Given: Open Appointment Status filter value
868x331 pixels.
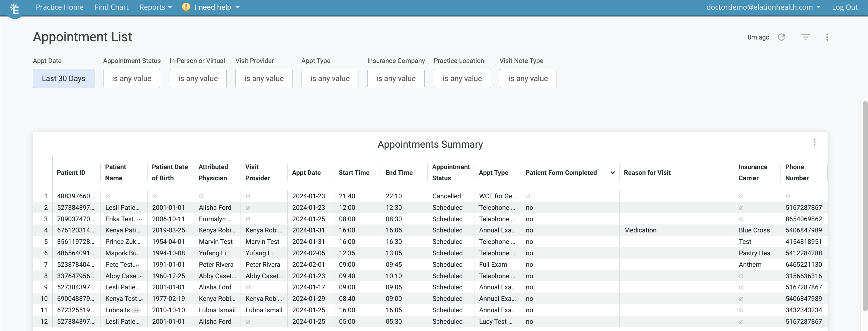Looking at the screenshot, I should coord(131,78).
